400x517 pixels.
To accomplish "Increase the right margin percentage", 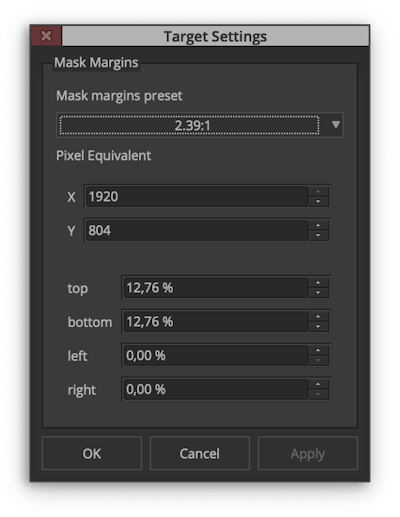I will (x=318, y=384).
